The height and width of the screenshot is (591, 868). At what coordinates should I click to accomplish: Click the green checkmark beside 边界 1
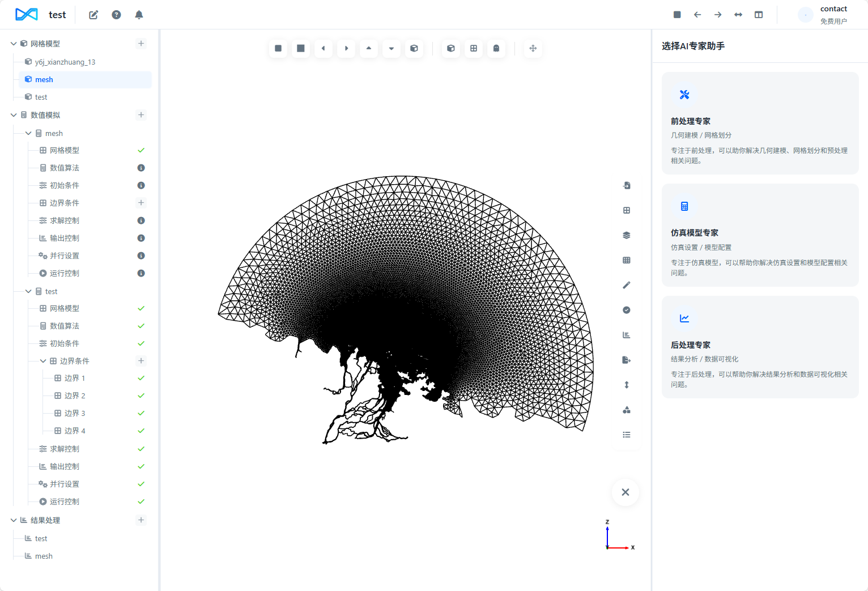pos(141,378)
